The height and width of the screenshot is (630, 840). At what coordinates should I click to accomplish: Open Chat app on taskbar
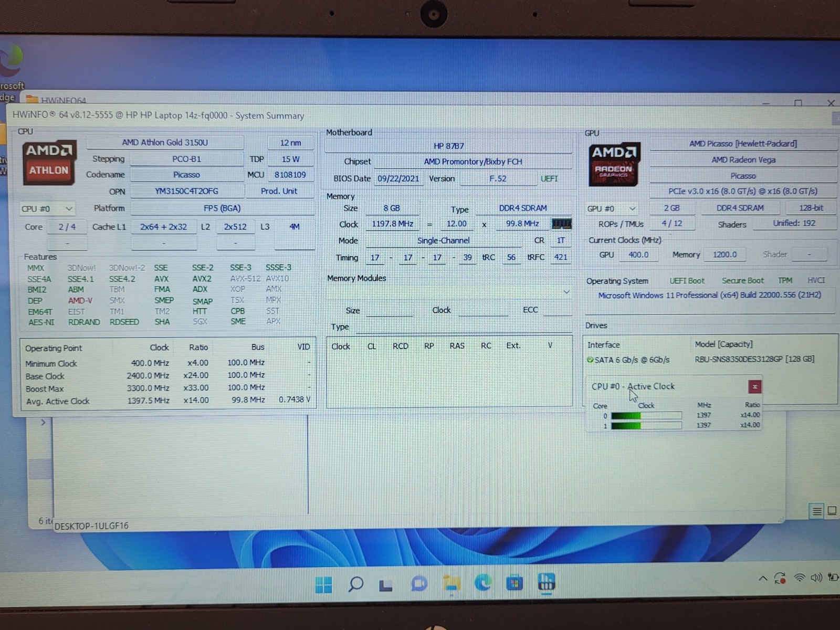(x=419, y=584)
